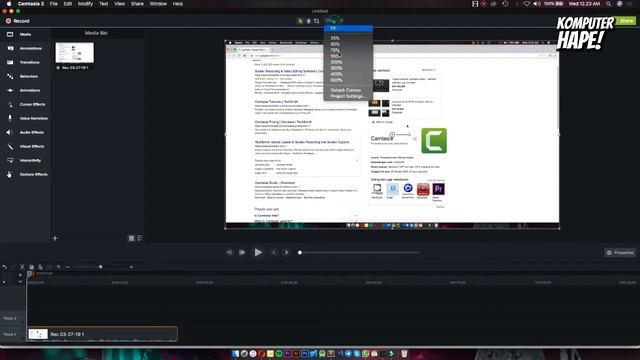Expand timeline tracks with small plus button

pyautogui.click(x=20, y=275)
